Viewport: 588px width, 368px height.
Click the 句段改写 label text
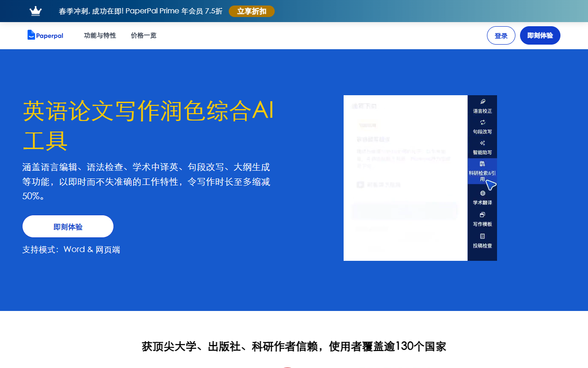click(482, 132)
